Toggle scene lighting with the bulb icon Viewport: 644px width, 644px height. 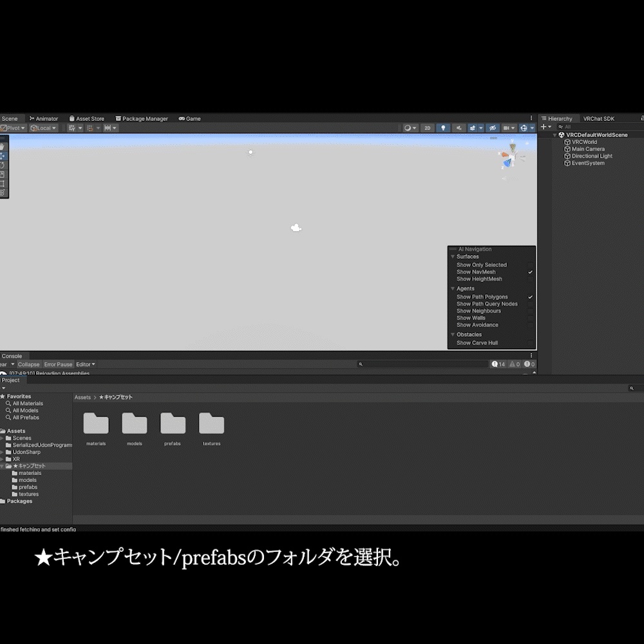[x=444, y=128]
